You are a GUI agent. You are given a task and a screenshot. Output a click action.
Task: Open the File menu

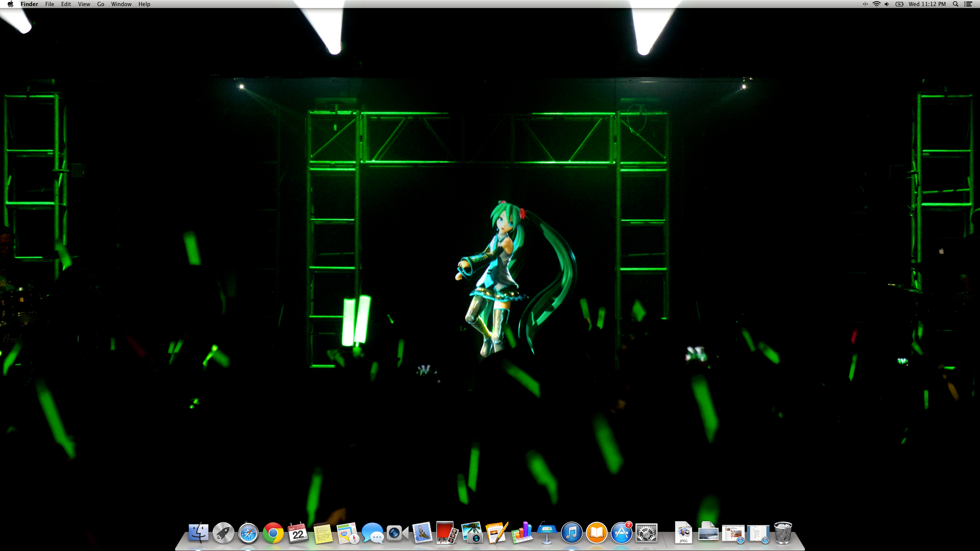point(49,4)
